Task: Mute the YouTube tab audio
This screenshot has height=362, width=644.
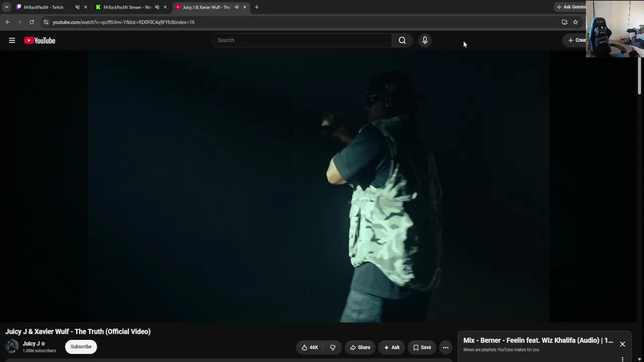Action: pos(236,7)
